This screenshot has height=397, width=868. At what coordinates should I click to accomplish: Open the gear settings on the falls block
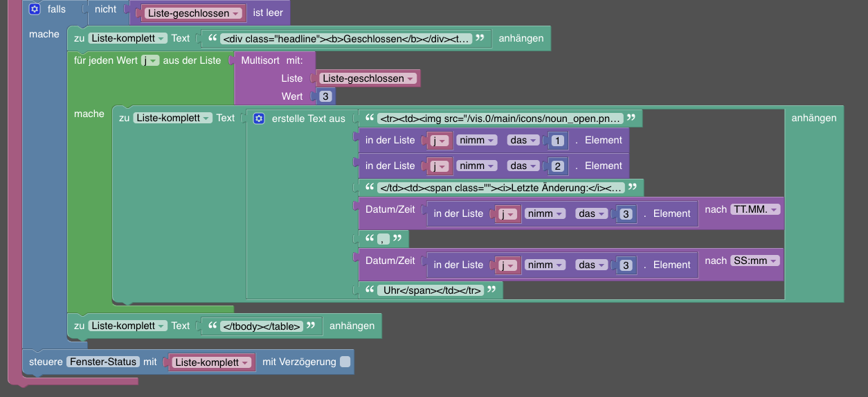click(x=35, y=10)
